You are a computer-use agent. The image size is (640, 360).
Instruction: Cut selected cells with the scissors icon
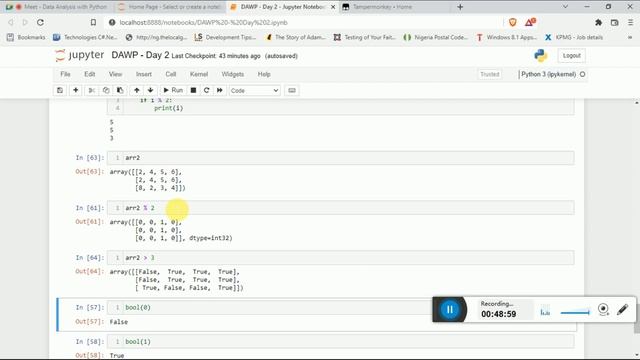[92, 90]
